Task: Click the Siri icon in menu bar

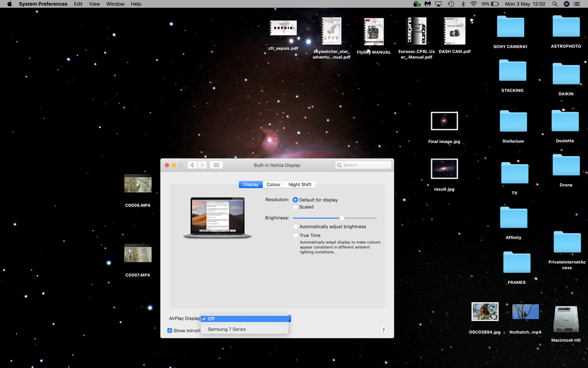Action: pyautogui.click(x=566, y=4)
